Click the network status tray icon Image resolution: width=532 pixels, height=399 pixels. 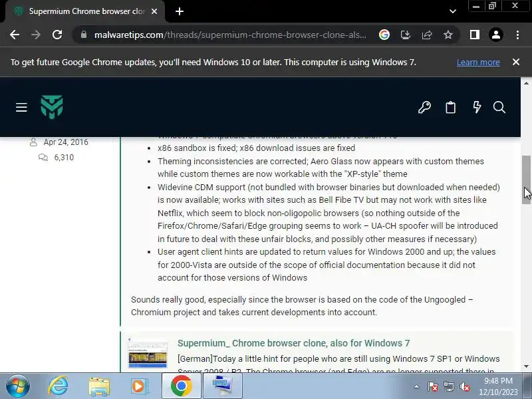448,386
